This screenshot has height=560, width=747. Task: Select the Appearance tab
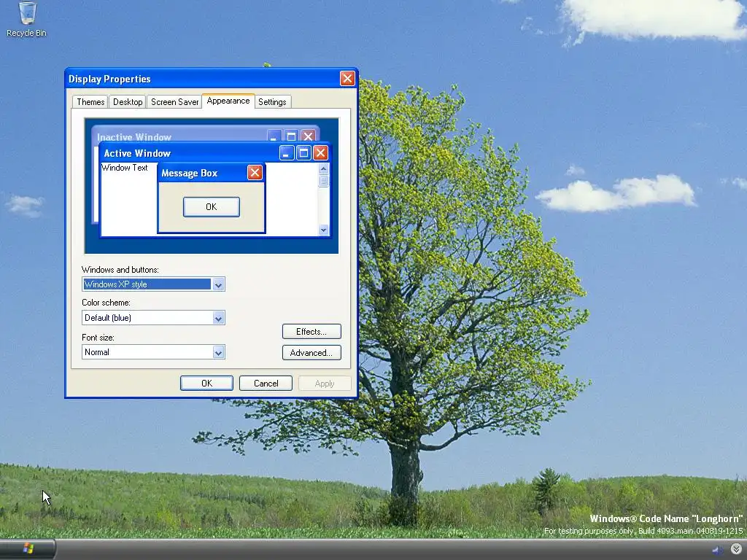228,101
